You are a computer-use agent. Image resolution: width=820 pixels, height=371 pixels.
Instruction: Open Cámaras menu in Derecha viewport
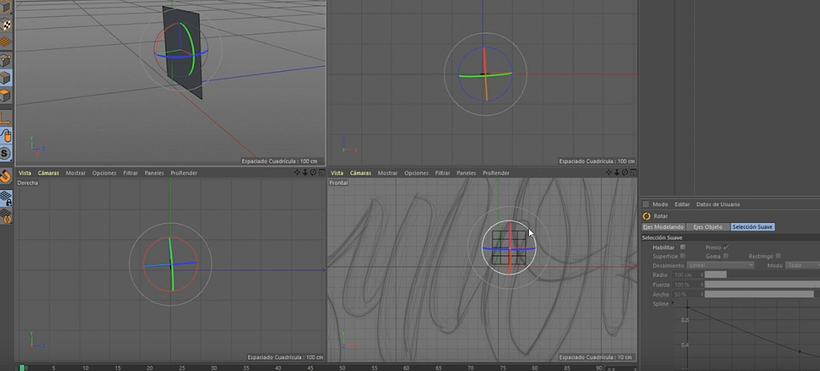(x=48, y=173)
